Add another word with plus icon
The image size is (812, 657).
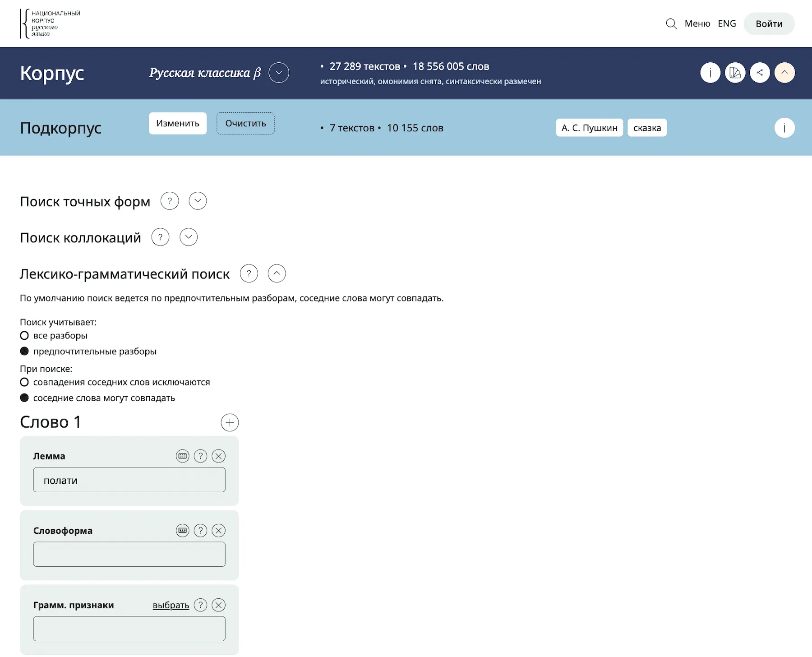(230, 422)
